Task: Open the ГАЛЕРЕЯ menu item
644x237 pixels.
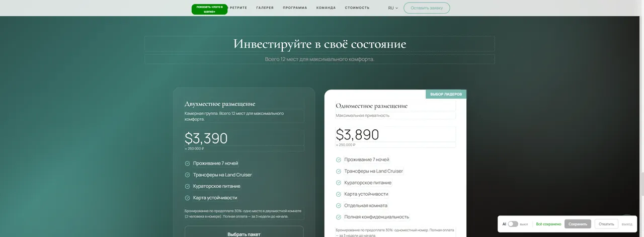Action: coord(265,8)
